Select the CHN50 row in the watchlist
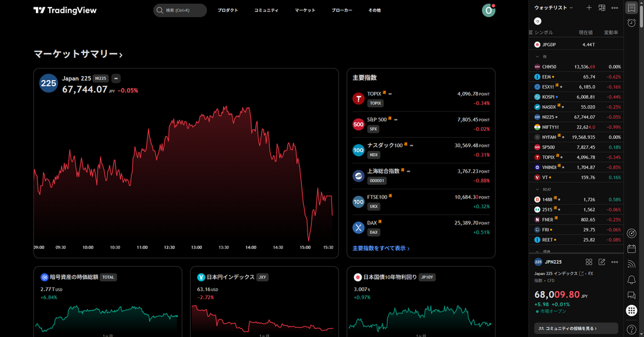Screen dimensions: 644x337 tap(576, 67)
